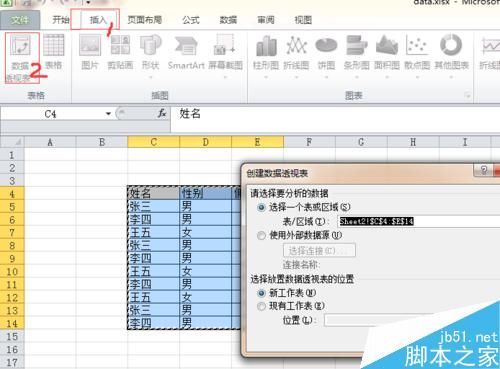Image resolution: width=500 pixels, height=369 pixels.
Task: Open the 剪贴画 clip art tool
Action: pos(120,52)
